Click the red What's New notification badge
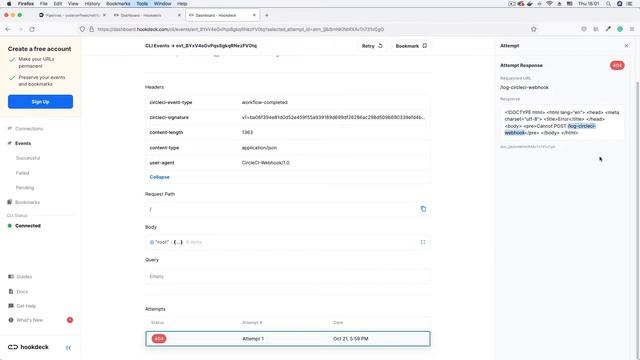Viewport: 640px width, 360px height. [x=70, y=320]
